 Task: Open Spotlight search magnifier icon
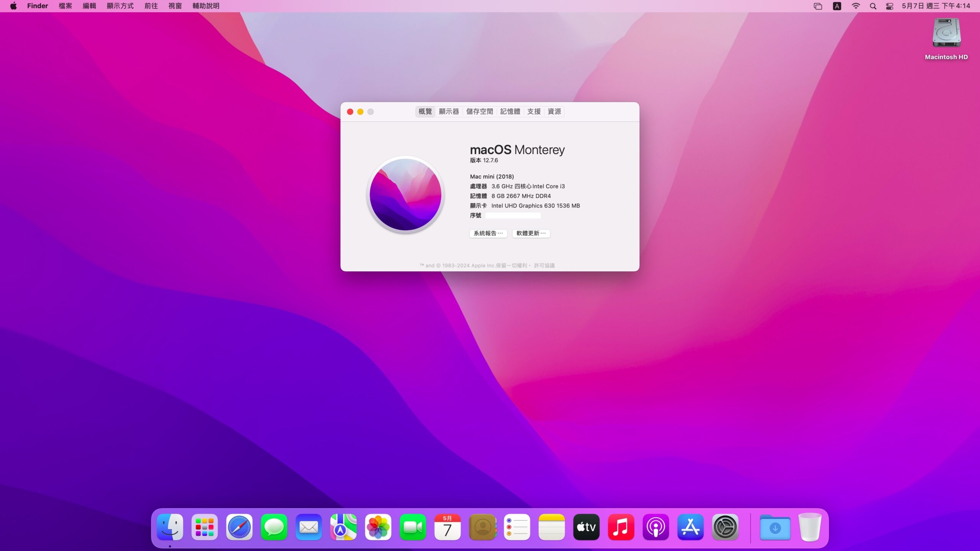point(873,6)
